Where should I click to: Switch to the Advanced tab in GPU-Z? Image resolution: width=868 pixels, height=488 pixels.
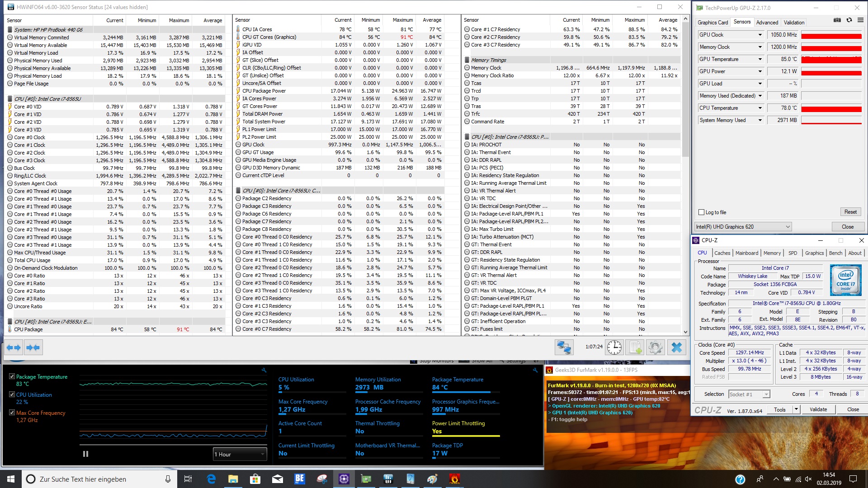[767, 23]
